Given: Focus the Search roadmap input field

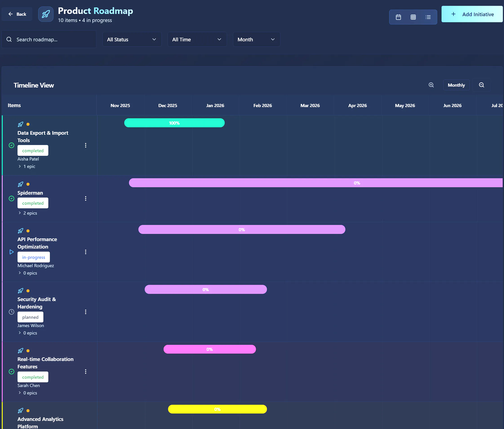Looking at the screenshot, I should click(49, 39).
